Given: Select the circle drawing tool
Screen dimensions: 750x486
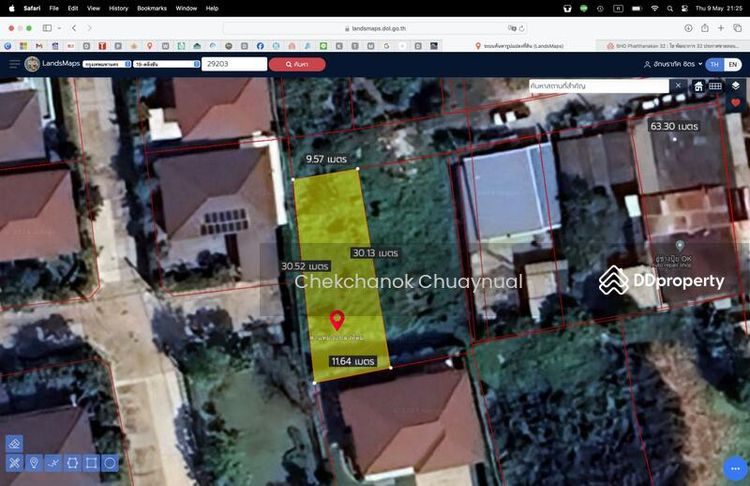Looking at the screenshot, I should point(110,463).
